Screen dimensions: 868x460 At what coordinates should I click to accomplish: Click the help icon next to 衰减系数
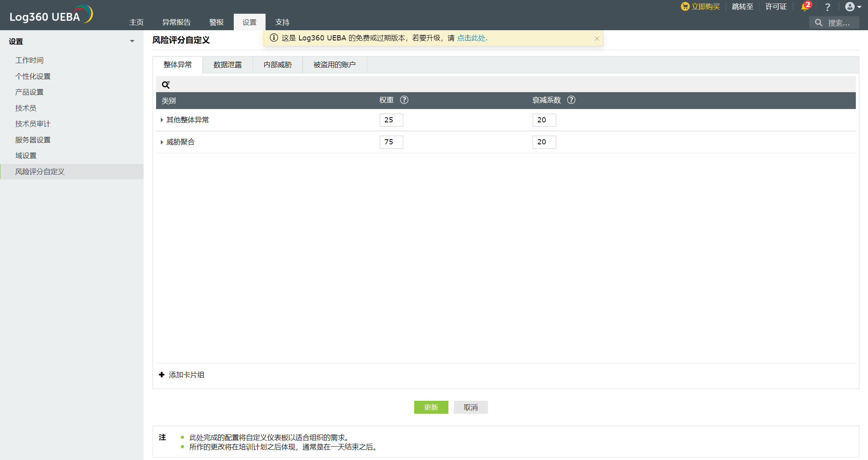[x=571, y=100]
